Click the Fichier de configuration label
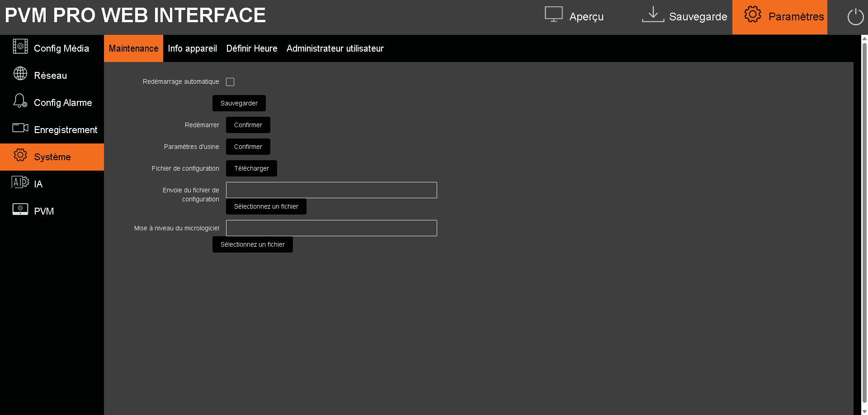 click(x=185, y=168)
